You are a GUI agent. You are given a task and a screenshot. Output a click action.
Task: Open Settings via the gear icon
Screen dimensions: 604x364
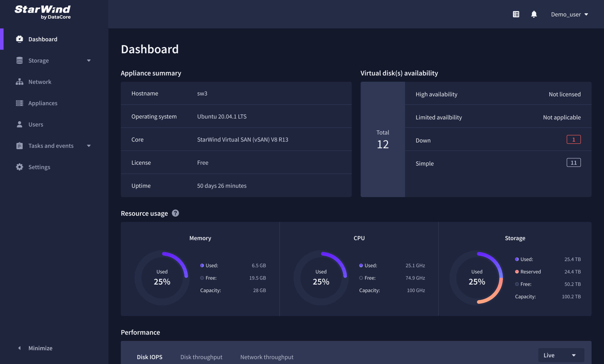point(19,167)
